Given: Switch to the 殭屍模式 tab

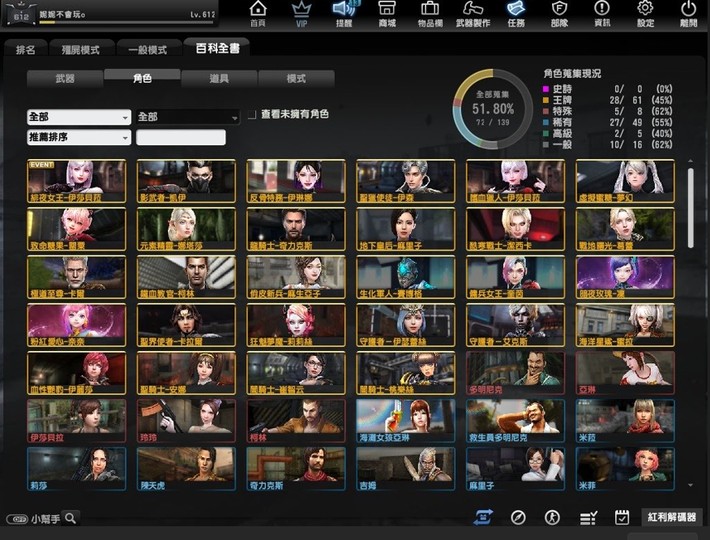Looking at the screenshot, I should pos(81,49).
